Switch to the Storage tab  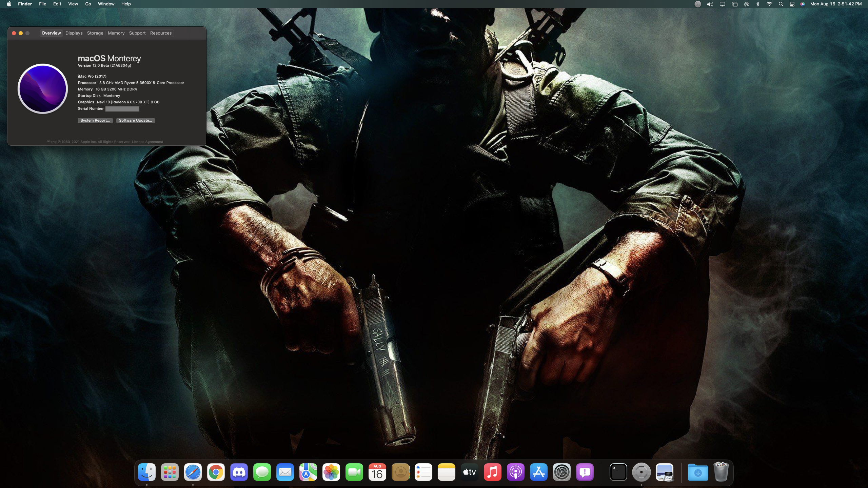(x=95, y=33)
